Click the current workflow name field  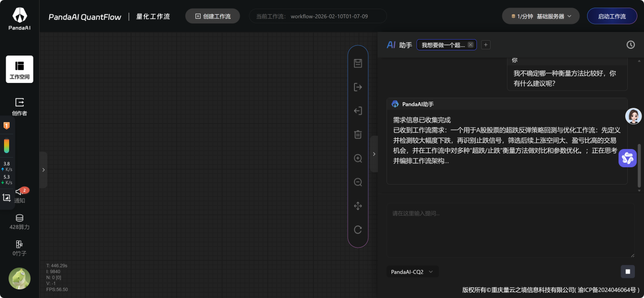(x=318, y=16)
